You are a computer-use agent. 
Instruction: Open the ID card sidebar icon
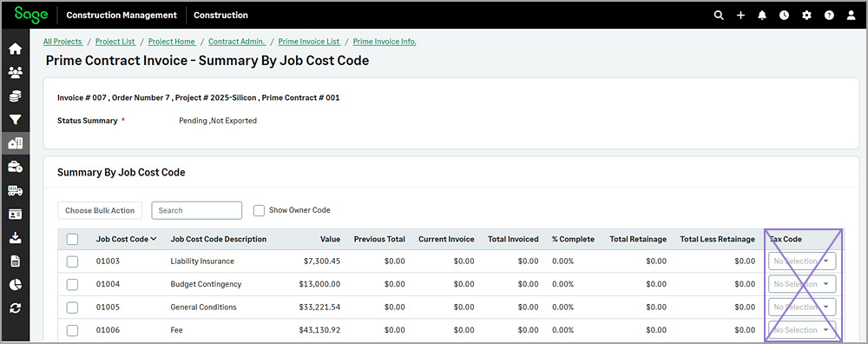pyautogui.click(x=15, y=215)
